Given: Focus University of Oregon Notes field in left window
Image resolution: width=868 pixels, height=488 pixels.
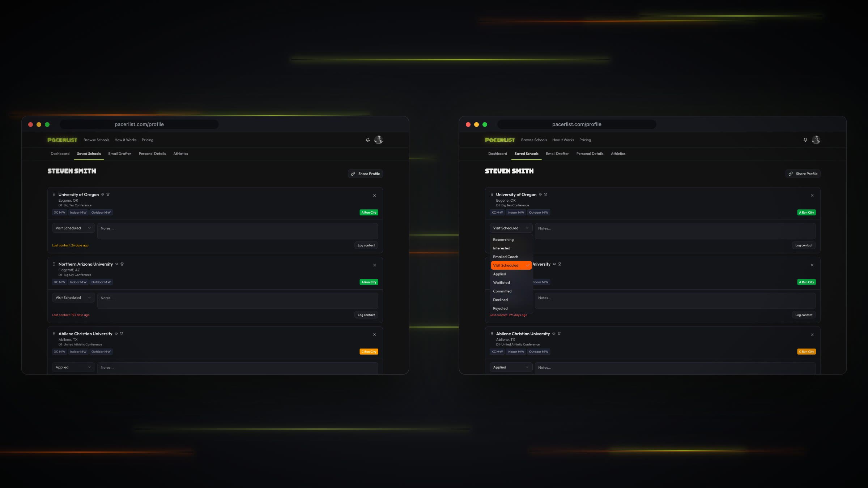Looking at the screenshot, I should 238,231.
